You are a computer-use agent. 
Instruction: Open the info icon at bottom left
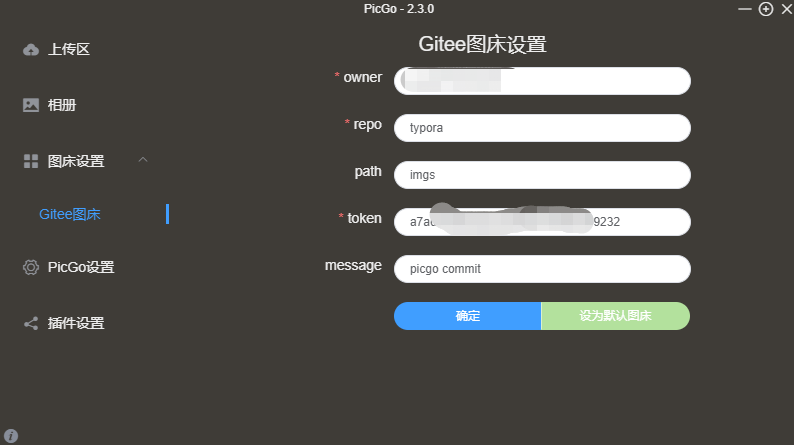pos(11,436)
